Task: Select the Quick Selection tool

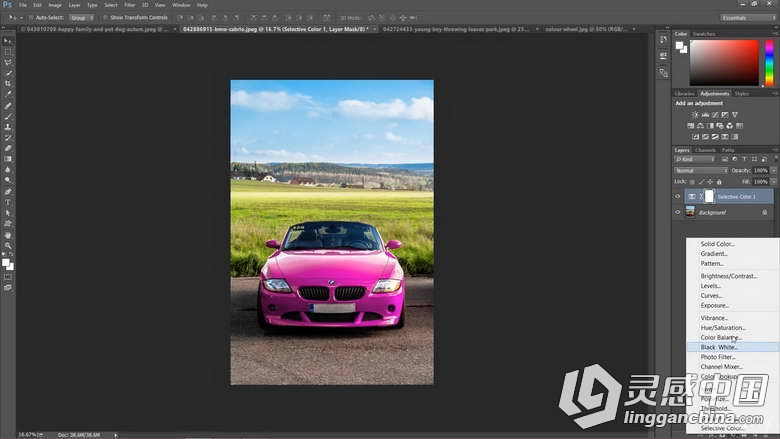Action: 7,73
